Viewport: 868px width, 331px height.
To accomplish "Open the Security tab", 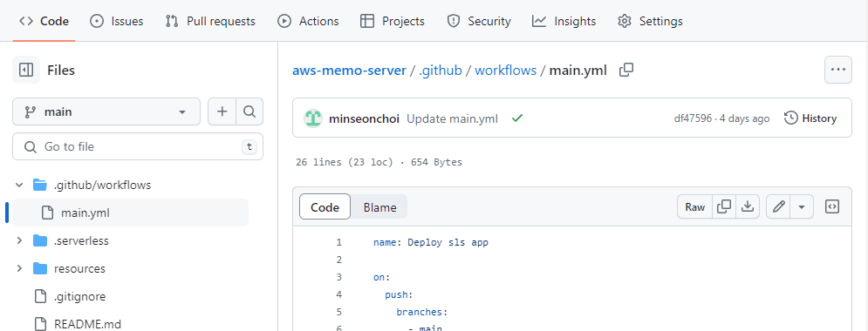I will pyautogui.click(x=479, y=21).
